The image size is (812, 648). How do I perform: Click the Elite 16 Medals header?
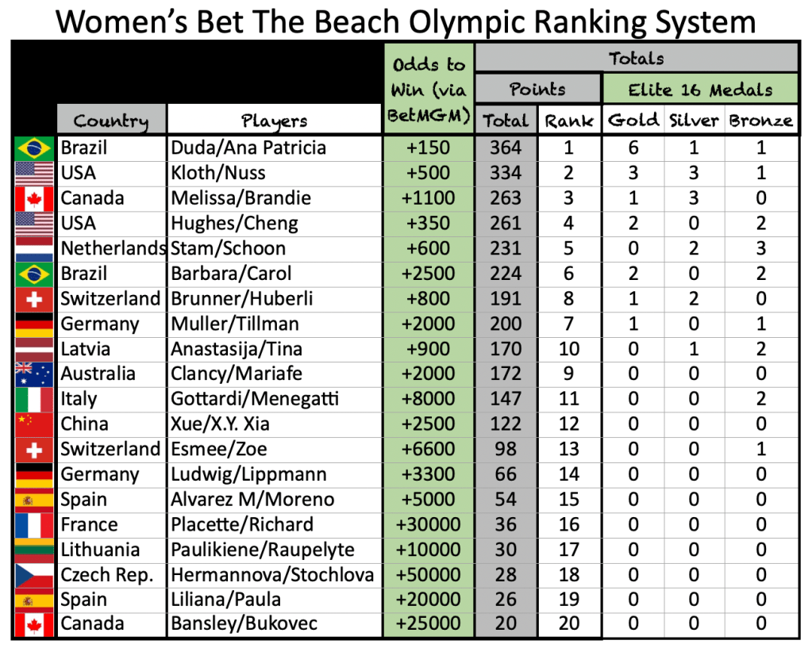pos(701,89)
